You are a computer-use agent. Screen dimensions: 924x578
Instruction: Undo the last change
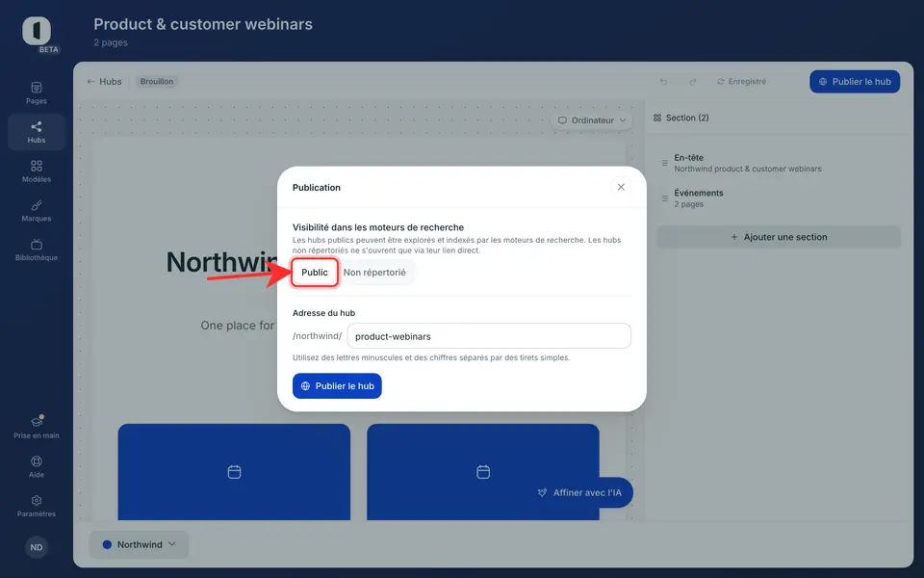click(663, 81)
